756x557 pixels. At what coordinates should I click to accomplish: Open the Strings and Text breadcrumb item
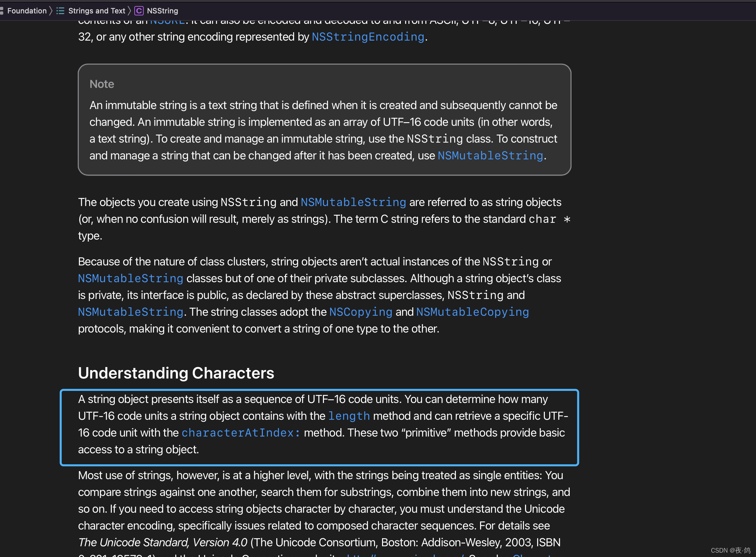[96, 11]
